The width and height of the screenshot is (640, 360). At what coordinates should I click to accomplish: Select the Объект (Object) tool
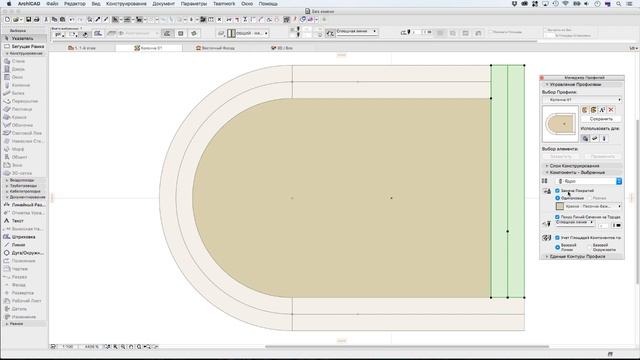point(24,157)
